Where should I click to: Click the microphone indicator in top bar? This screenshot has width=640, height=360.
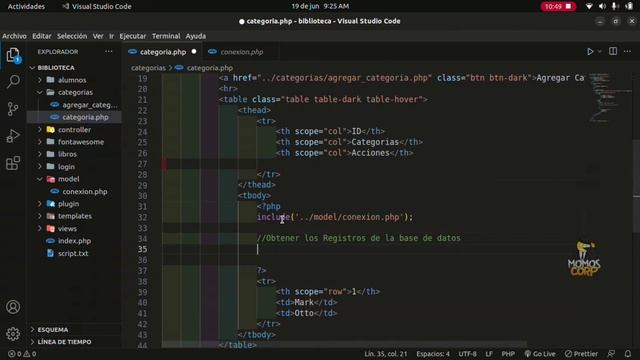coord(614,6)
